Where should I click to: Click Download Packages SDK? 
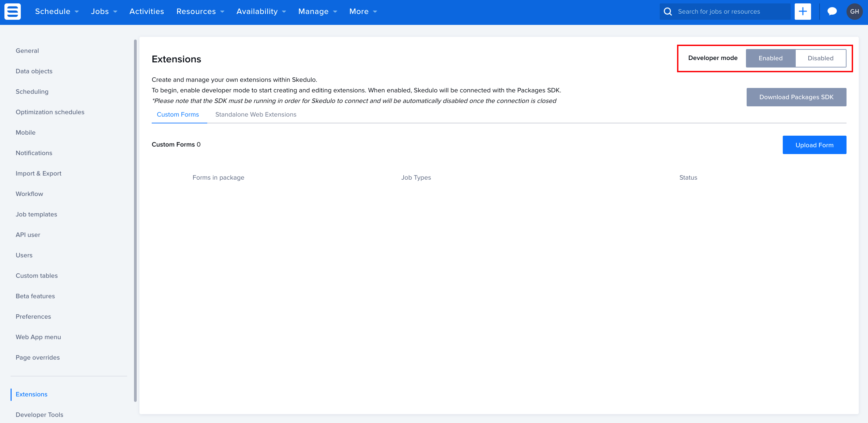click(796, 97)
